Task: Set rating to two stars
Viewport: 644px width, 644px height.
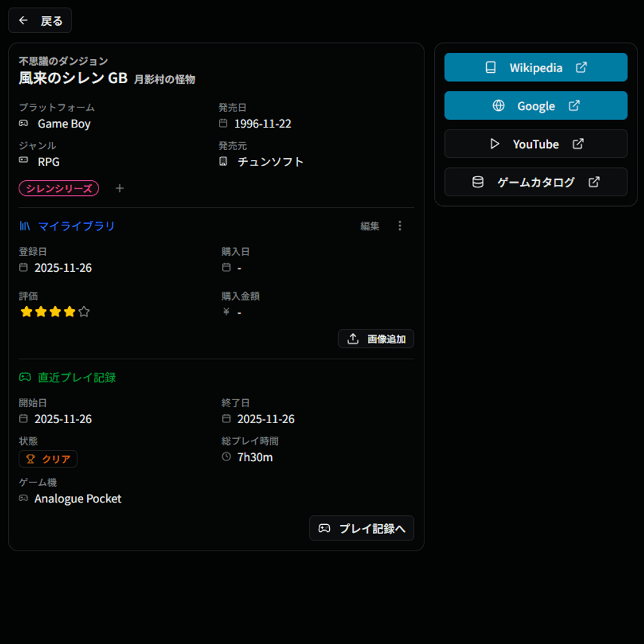Action: pos(41,312)
